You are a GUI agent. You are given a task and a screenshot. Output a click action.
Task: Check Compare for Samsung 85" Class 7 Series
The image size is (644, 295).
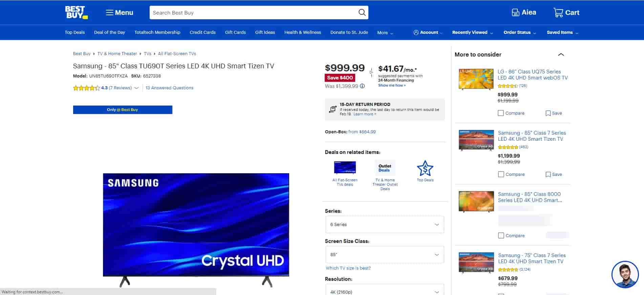(501, 174)
